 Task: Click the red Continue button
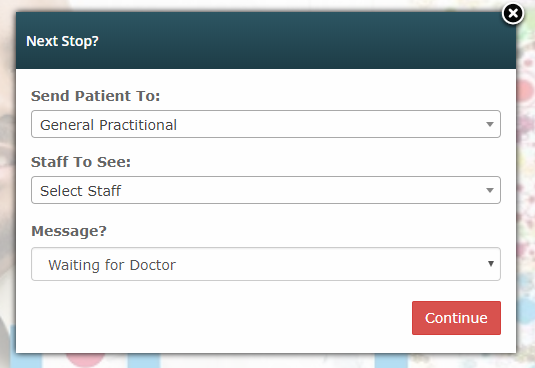456,318
